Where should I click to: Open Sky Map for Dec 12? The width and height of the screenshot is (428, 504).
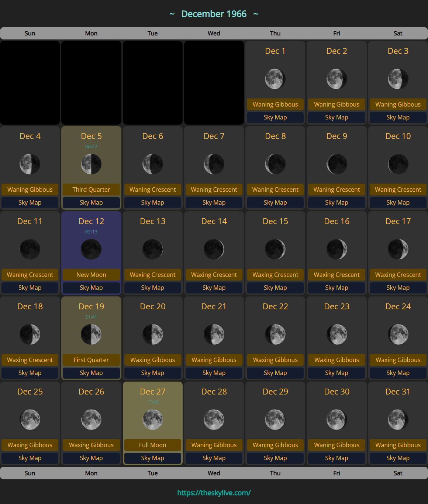point(91,288)
